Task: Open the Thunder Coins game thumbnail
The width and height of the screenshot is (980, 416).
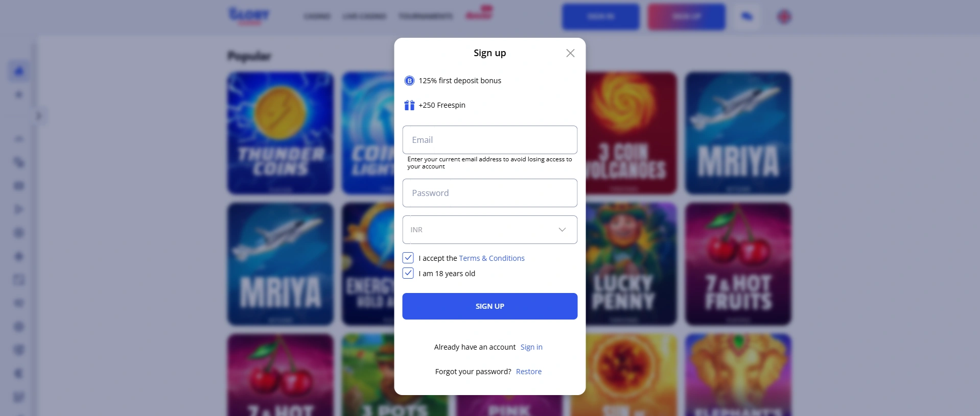Action: pos(280,133)
